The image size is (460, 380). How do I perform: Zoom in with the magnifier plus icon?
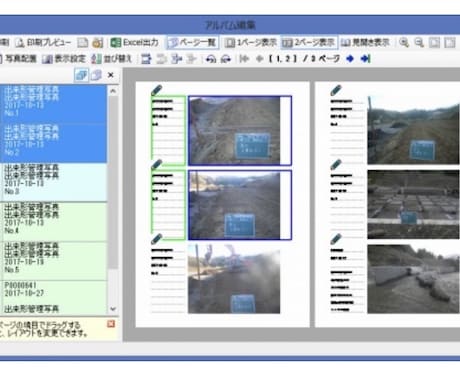pos(404,42)
